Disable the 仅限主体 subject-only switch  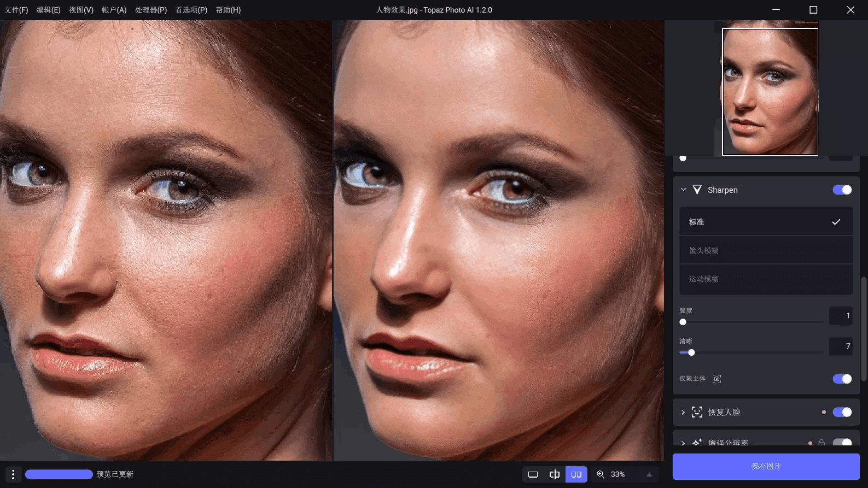click(842, 379)
